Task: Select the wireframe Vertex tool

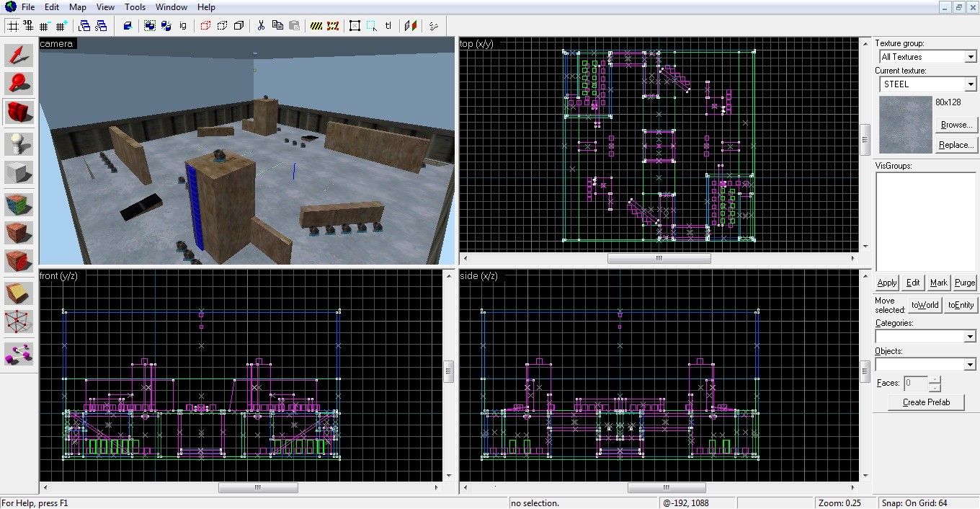Action: (19, 322)
